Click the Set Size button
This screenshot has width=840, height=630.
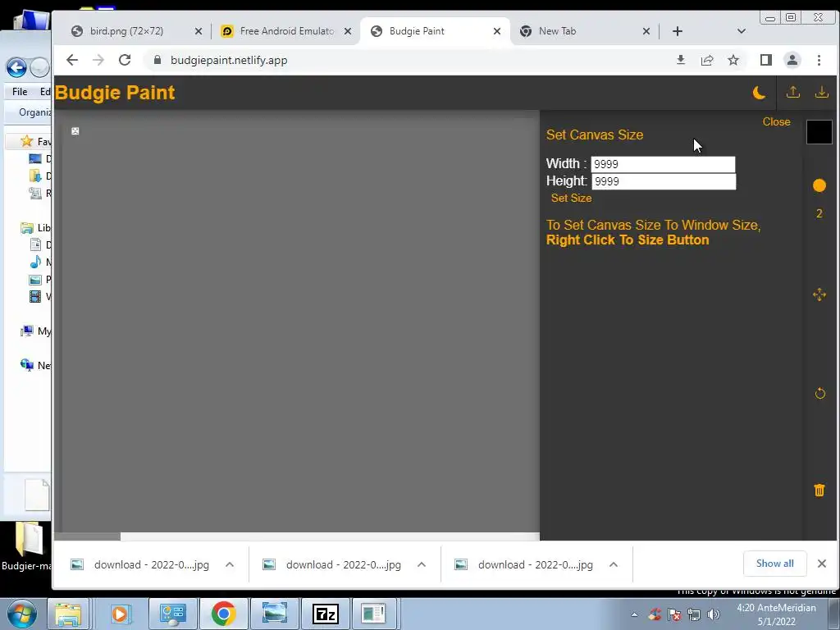571,198
